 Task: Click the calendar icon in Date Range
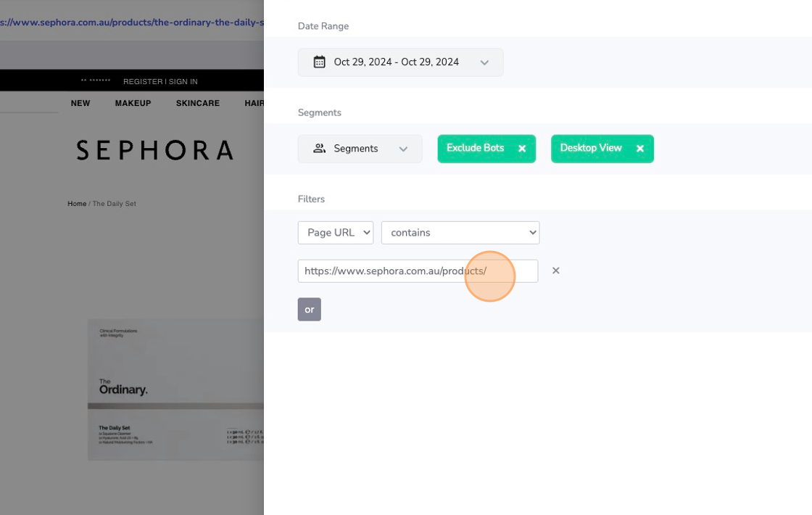[319, 62]
